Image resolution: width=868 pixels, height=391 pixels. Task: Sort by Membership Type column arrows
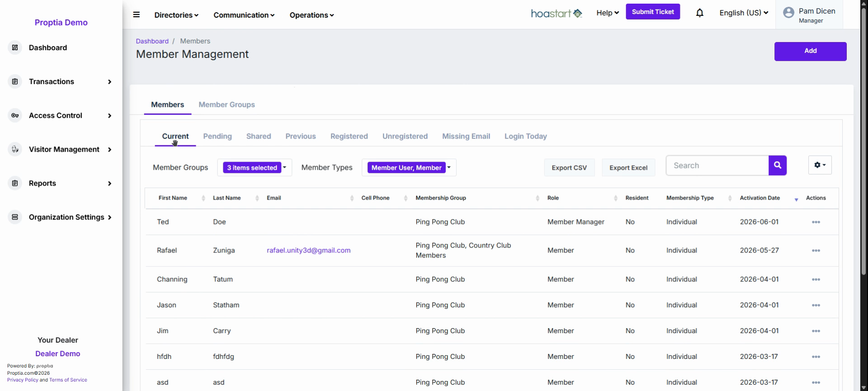[x=730, y=198]
